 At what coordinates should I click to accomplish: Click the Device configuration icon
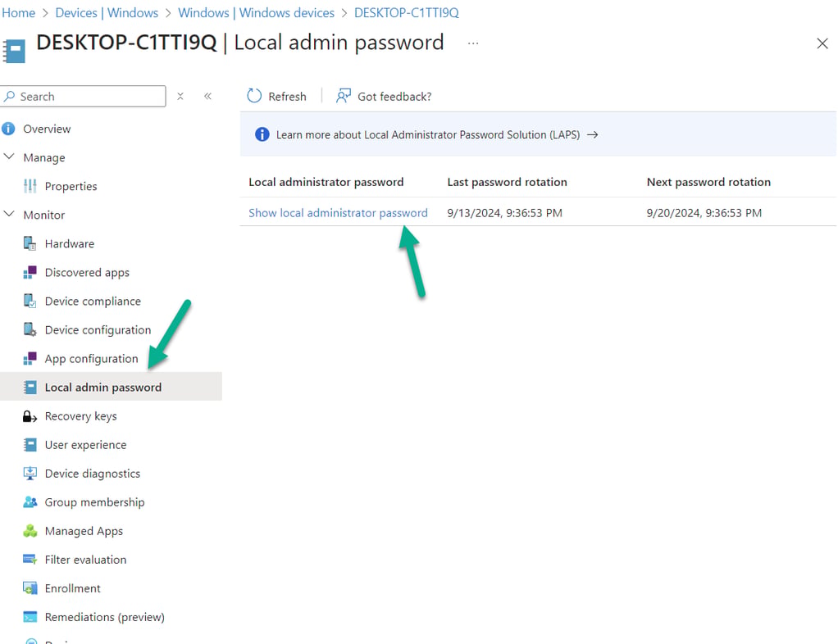click(x=30, y=330)
